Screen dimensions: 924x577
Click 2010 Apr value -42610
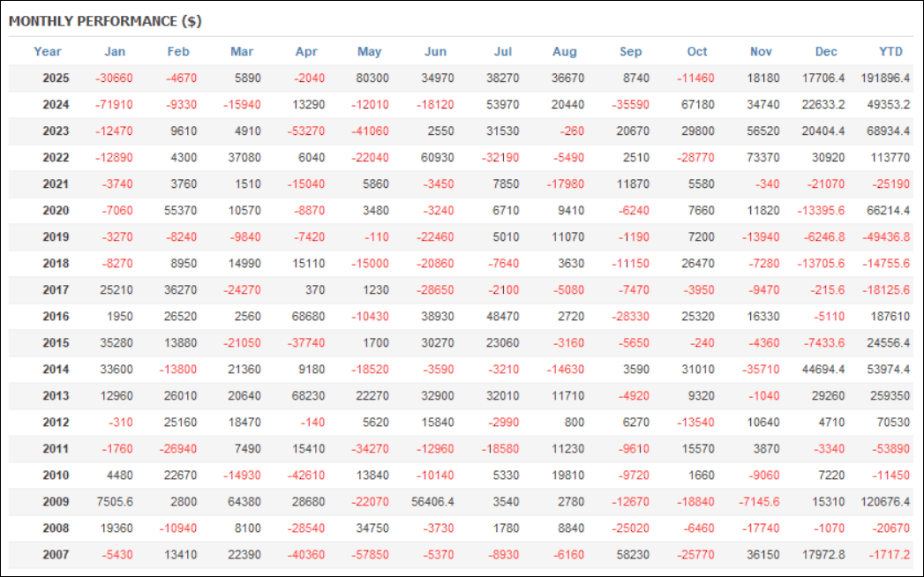point(306,476)
